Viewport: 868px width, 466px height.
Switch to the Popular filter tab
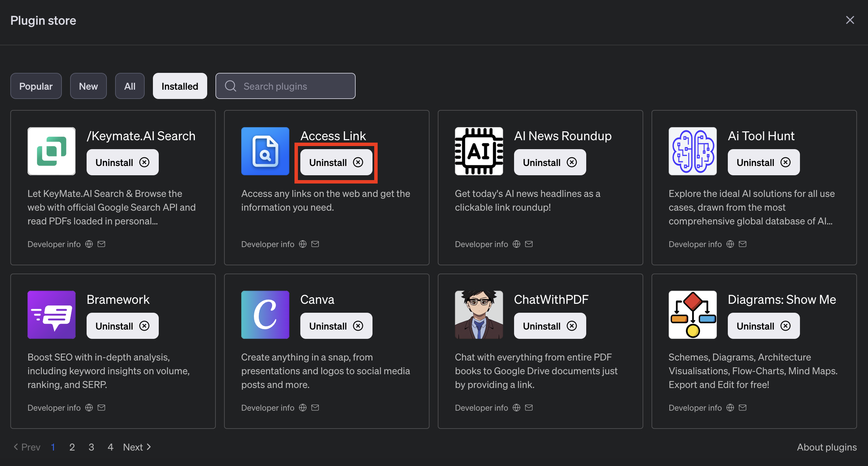[x=36, y=86]
